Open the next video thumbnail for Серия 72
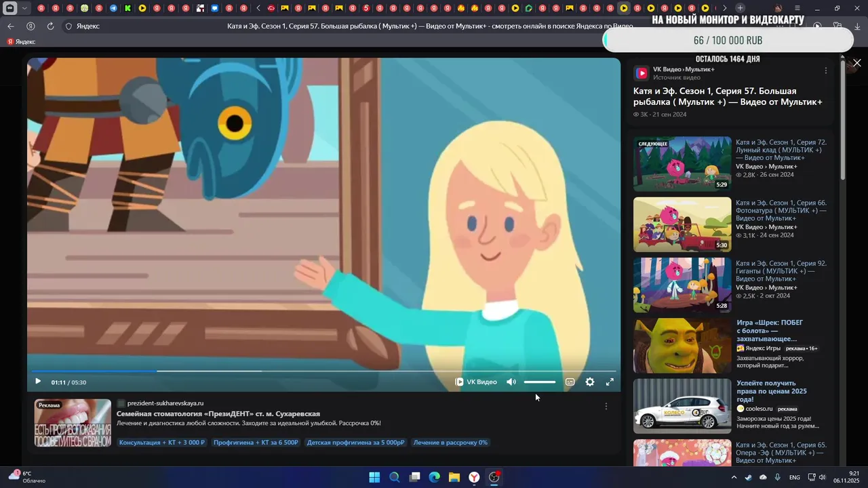This screenshot has height=488, width=868. [x=682, y=163]
